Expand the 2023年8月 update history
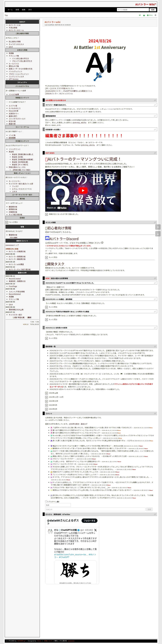162x644 pixels. 46,409
